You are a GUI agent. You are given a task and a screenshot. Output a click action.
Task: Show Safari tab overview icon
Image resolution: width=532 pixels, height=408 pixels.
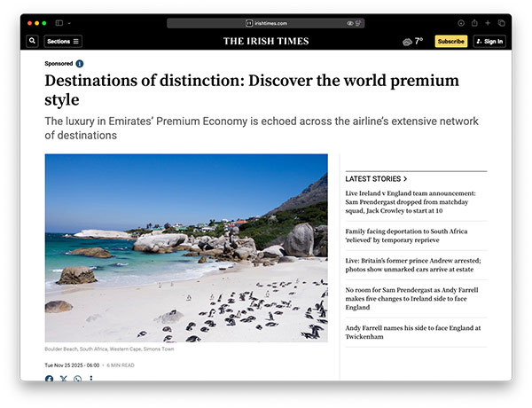click(501, 23)
